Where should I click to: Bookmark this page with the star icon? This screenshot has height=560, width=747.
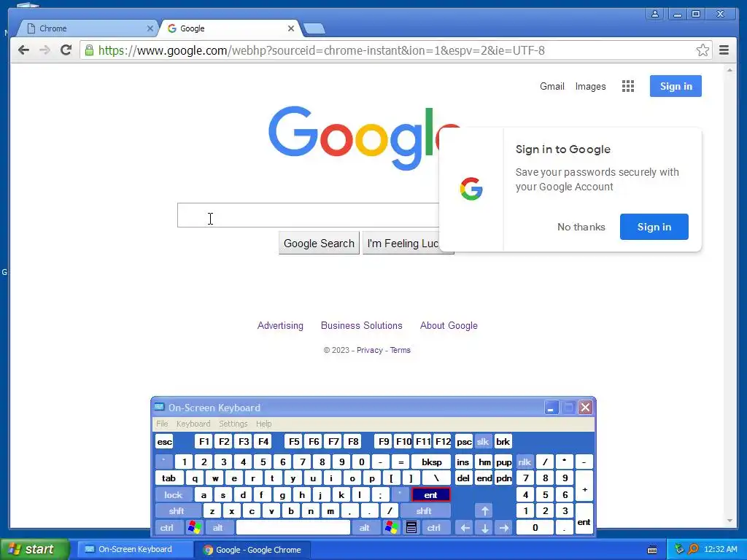pyautogui.click(x=703, y=50)
